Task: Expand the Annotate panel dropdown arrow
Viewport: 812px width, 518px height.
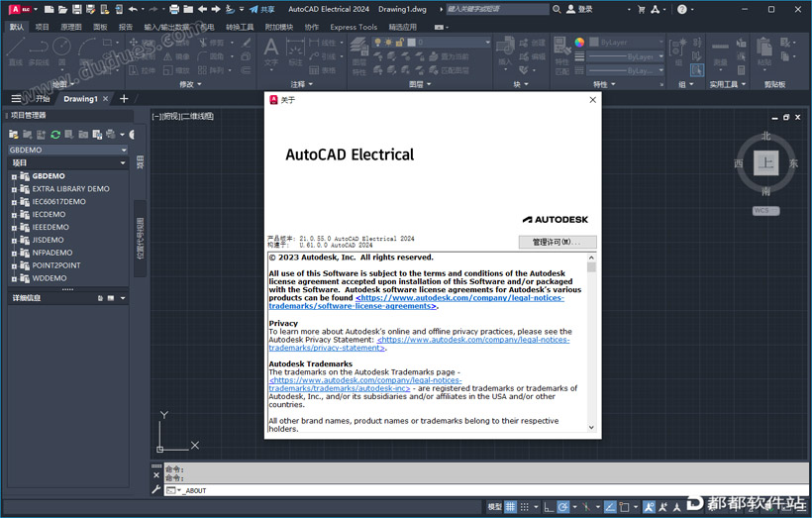Action: 311,84
